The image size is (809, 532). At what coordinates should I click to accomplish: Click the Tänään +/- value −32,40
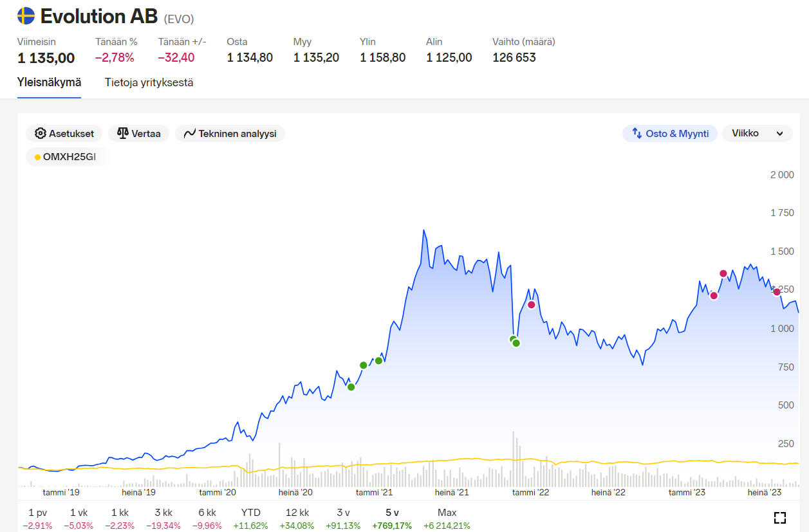click(x=176, y=58)
